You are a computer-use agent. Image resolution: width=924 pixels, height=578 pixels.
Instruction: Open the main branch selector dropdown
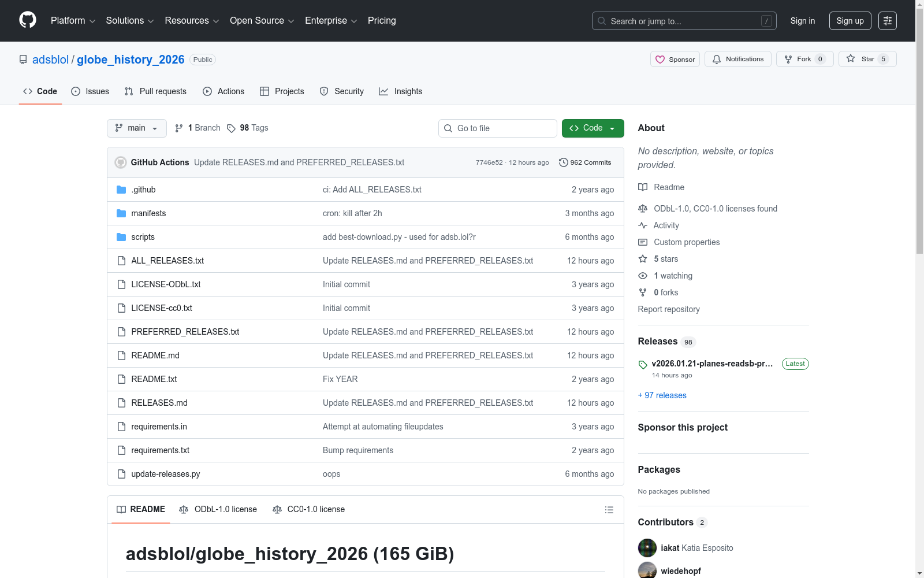click(137, 128)
